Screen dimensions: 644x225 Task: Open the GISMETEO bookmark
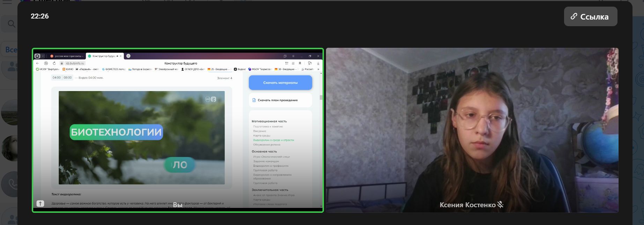114,69
